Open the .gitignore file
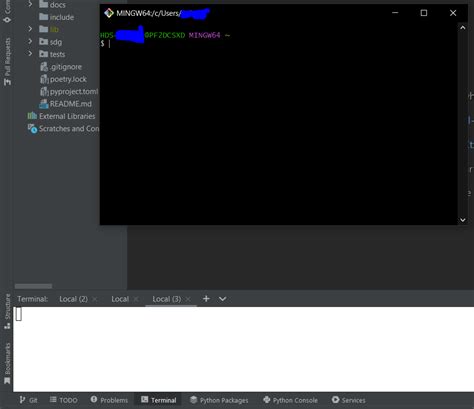This screenshot has width=474, height=409. point(61,67)
